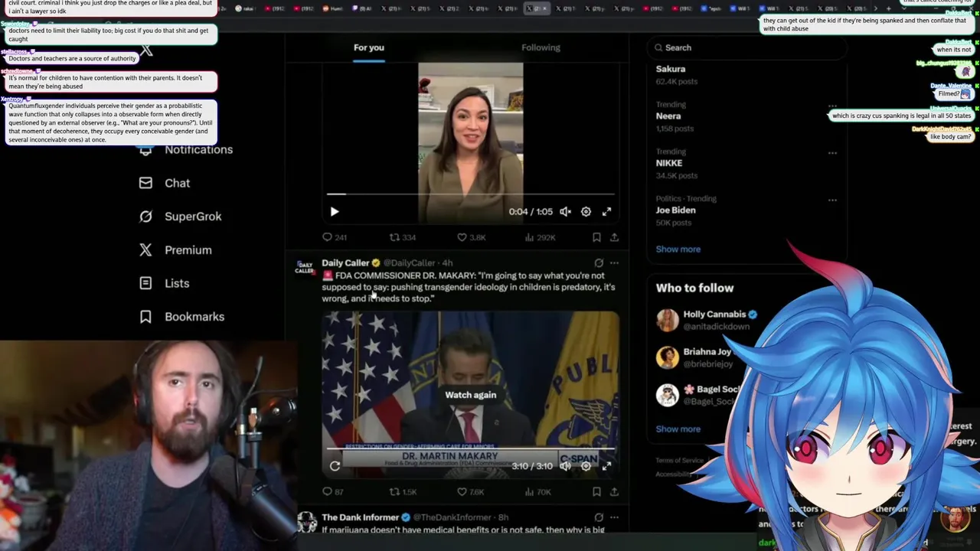Click the search magnifier icon
This screenshot has height=551, width=980.
(658, 47)
